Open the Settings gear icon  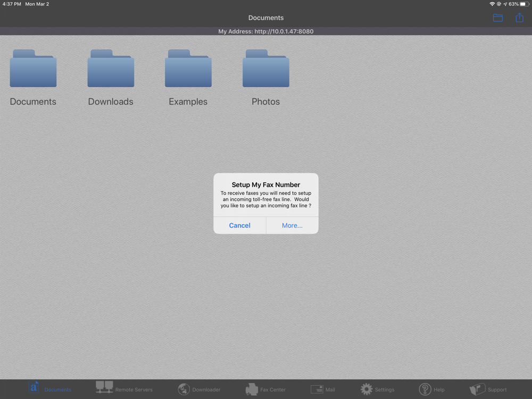tap(367, 389)
